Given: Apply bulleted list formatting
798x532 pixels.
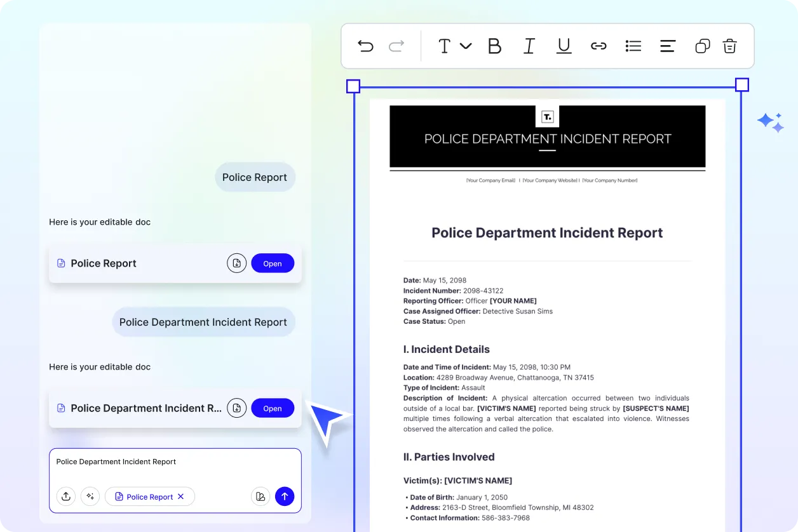Looking at the screenshot, I should point(633,46).
